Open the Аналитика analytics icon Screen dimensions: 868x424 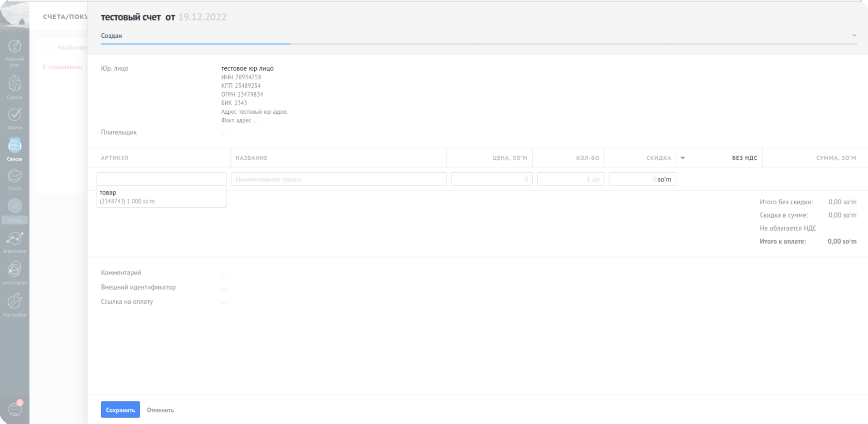tap(14, 238)
